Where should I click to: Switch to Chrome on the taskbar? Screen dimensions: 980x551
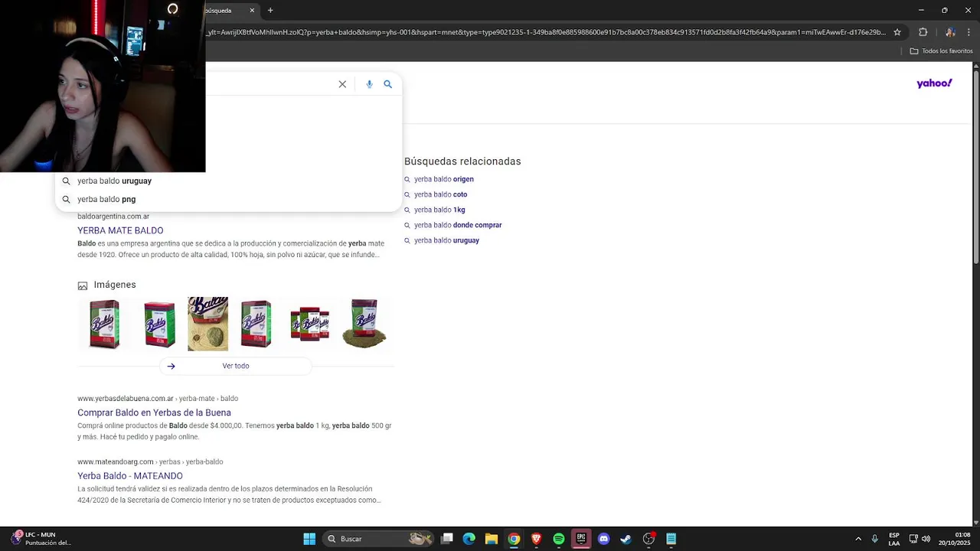[x=514, y=539]
